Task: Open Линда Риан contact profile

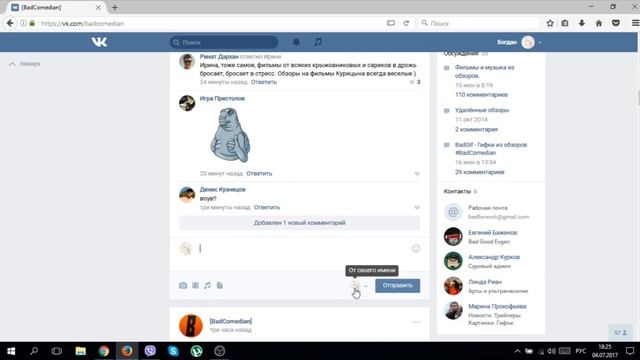Action: [485, 282]
